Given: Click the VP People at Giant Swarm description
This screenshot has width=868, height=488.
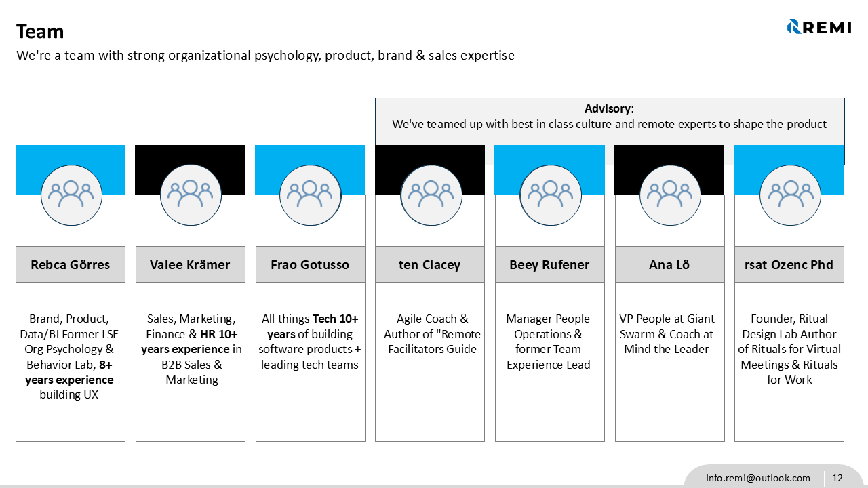Looking at the screenshot, I should [667, 333].
